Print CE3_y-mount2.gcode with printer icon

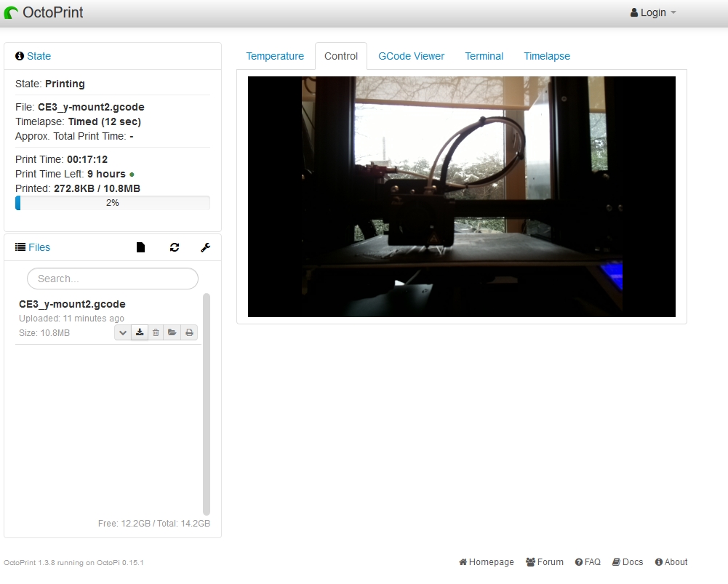pos(189,332)
